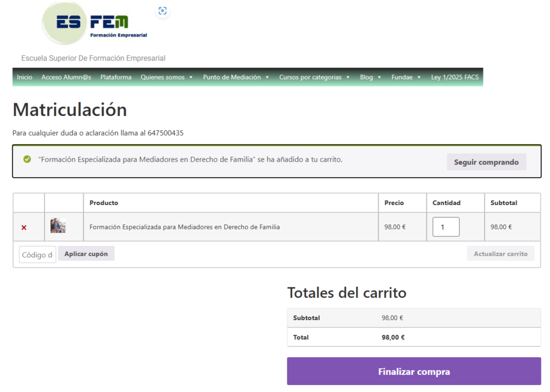Select the Cantidad quantity box
This screenshot has height=392, width=550.
tap(446, 227)
